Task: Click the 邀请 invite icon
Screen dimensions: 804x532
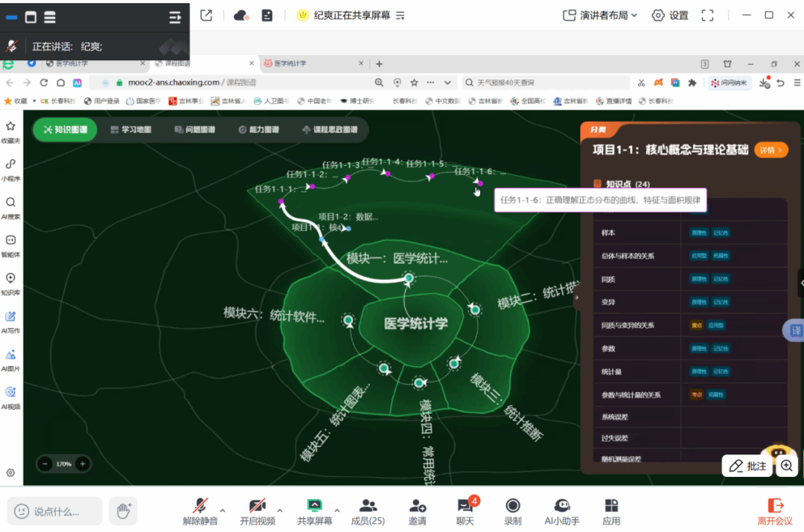Action: point(418,507)
